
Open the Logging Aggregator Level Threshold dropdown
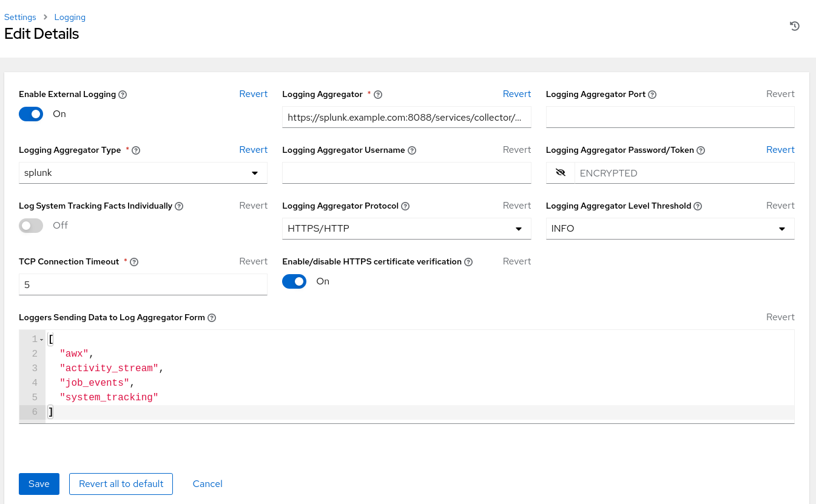tap(670, 229)
